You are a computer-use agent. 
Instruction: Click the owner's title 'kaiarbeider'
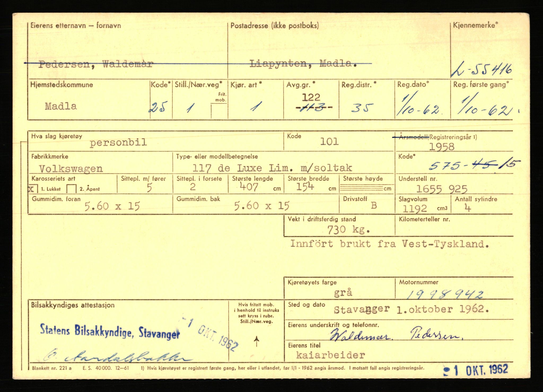[x=330, y=355]
